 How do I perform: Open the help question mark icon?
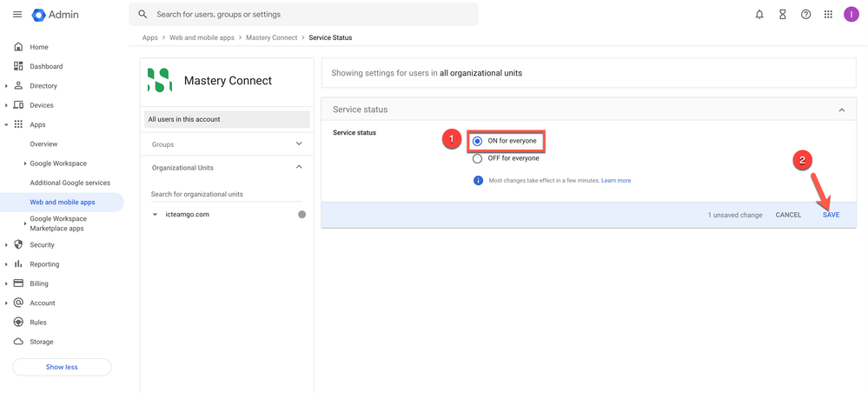point(805,15)
